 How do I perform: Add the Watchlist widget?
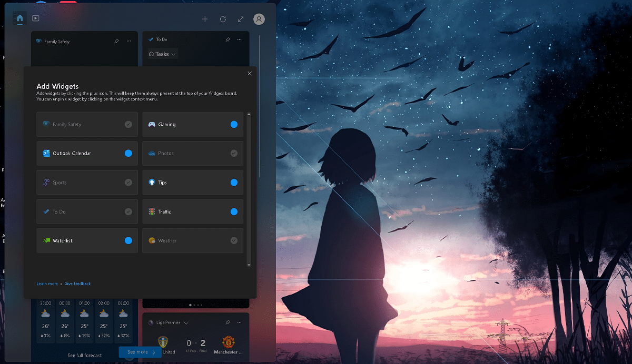pyautogui.click(x=128, y=240)
